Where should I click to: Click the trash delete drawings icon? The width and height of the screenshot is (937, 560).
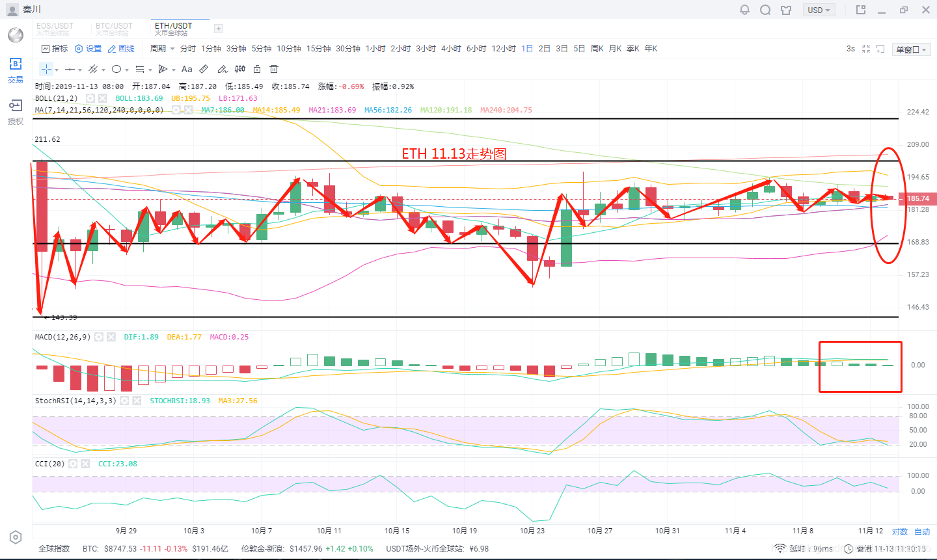pos(274,69)
